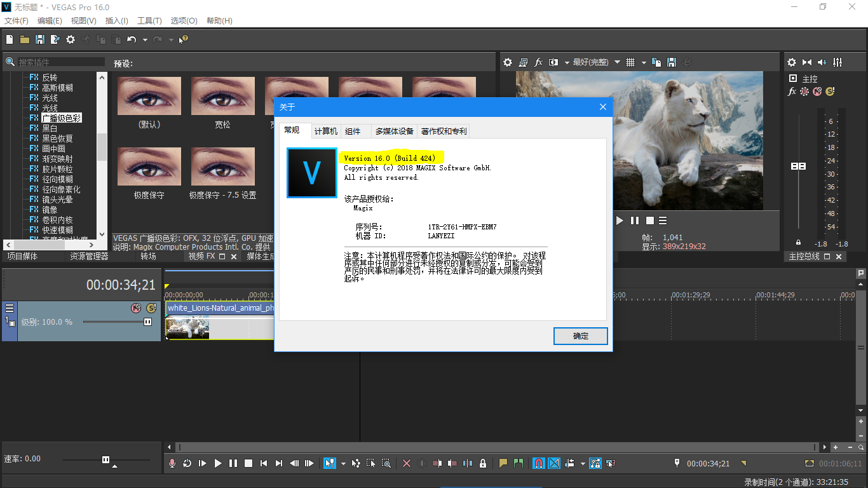868x488 pixels.
Task: Click 确定 button in About dialog
Action: 581,336
